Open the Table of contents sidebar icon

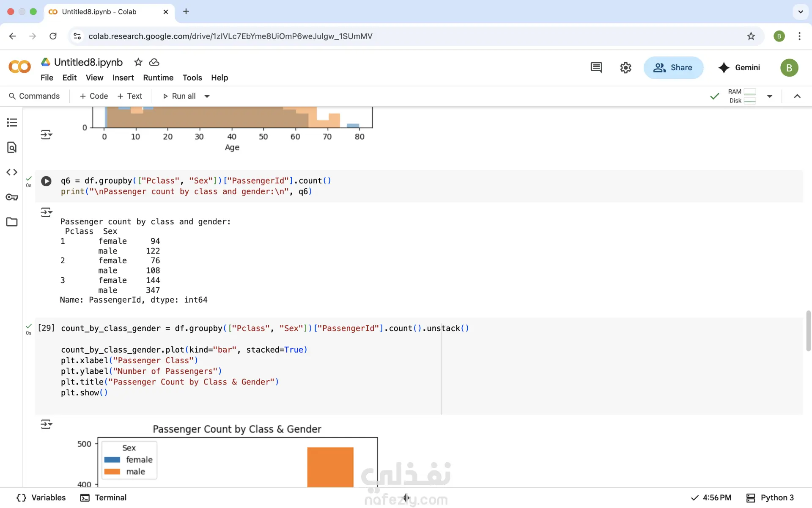click(x=12, y=123)
